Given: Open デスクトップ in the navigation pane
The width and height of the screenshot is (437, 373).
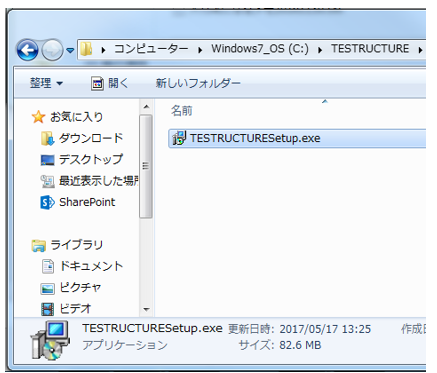Looking at the screenshot, I should (x=91, y=159).
